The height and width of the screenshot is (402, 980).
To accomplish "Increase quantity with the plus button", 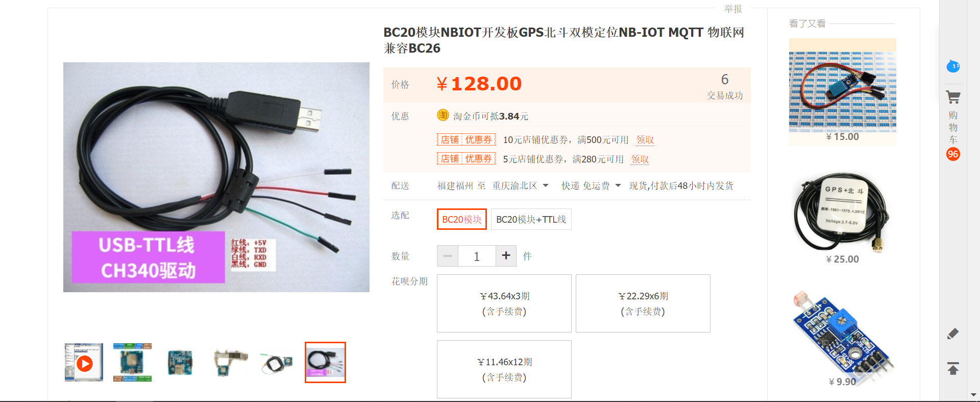I will tap(506, 256).
